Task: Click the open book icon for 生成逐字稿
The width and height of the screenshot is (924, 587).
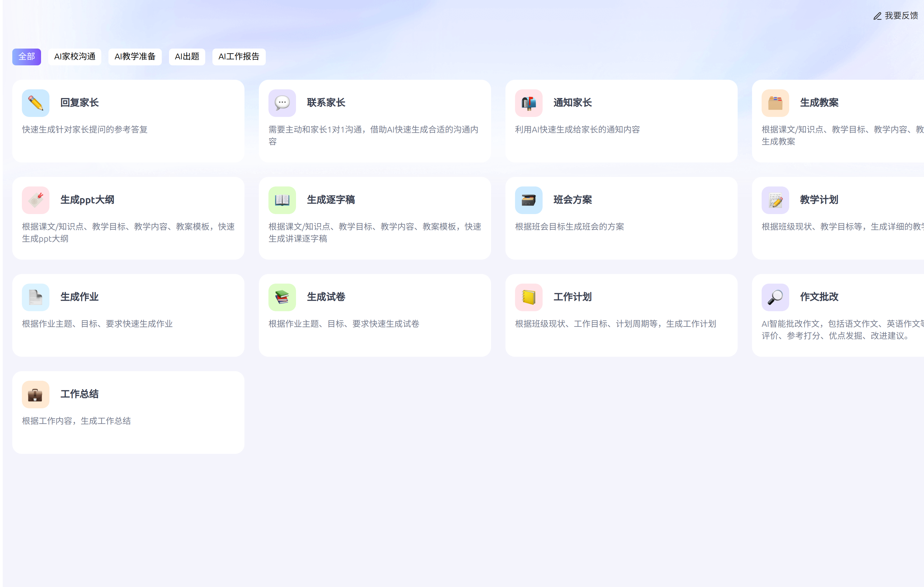Action: pos(282,200)
